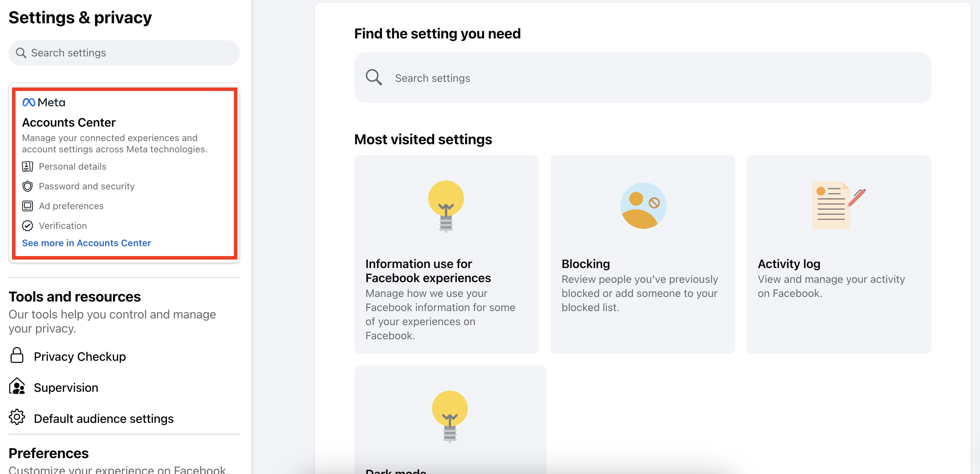Click the Personal details ID card icon
The width and height of the screenshot is (980, 474).
pos(28,166)
